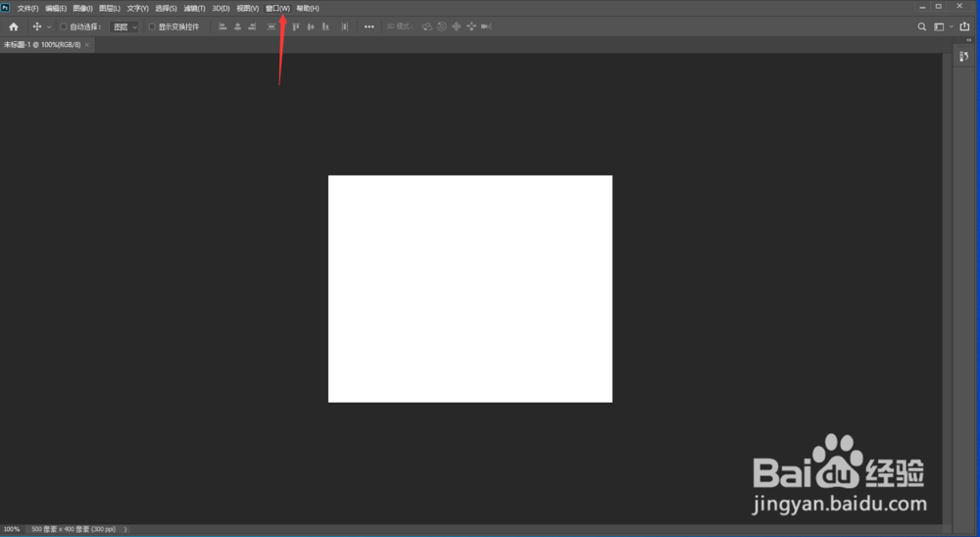980x537 pixels.
Task: Open the three-dots align options
Action: [x=369, y=26]
